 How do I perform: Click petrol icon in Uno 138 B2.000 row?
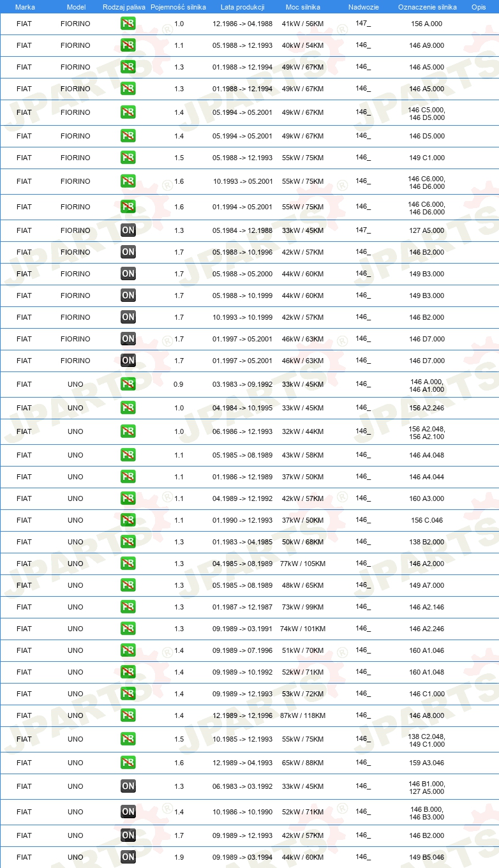pos(128,542)
